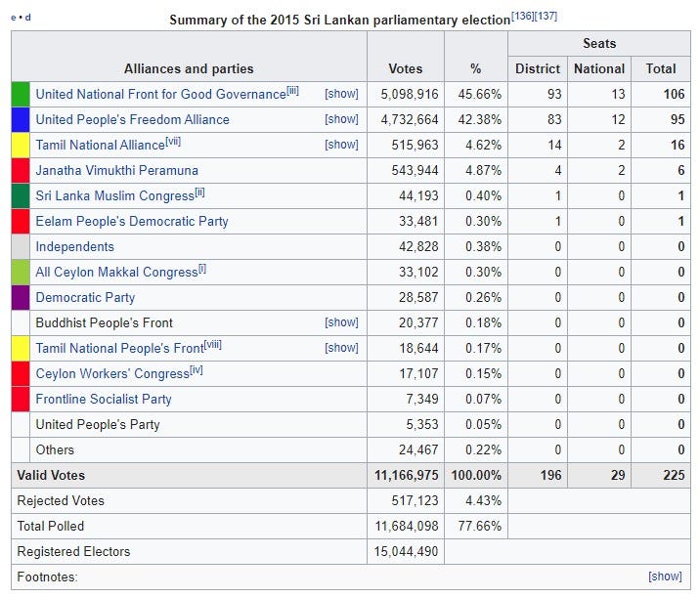Screen dimensions: 700x598
Task: Select Janatha Vimukthi Peramuna votes 543,944
Action: (415, 170)
